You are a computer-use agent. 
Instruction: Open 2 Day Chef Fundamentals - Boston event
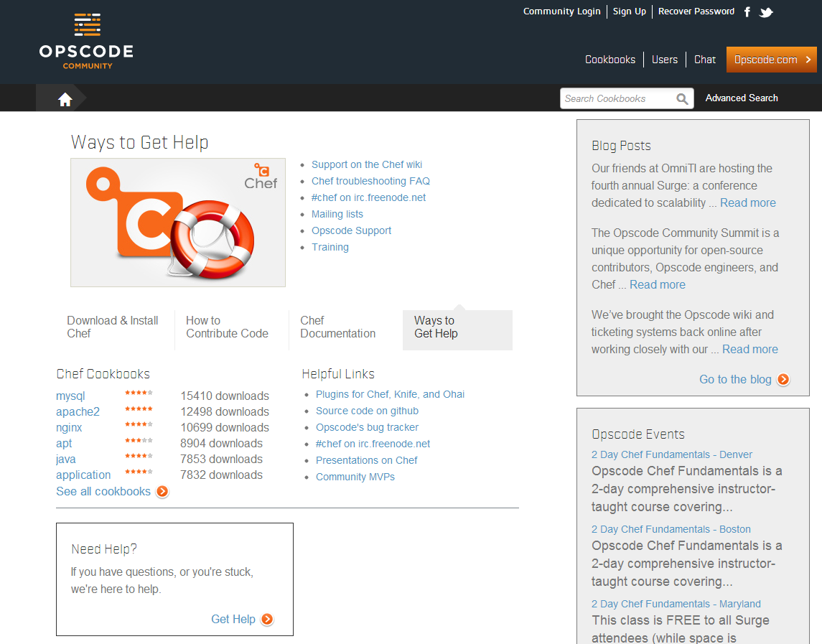point(671,529)
